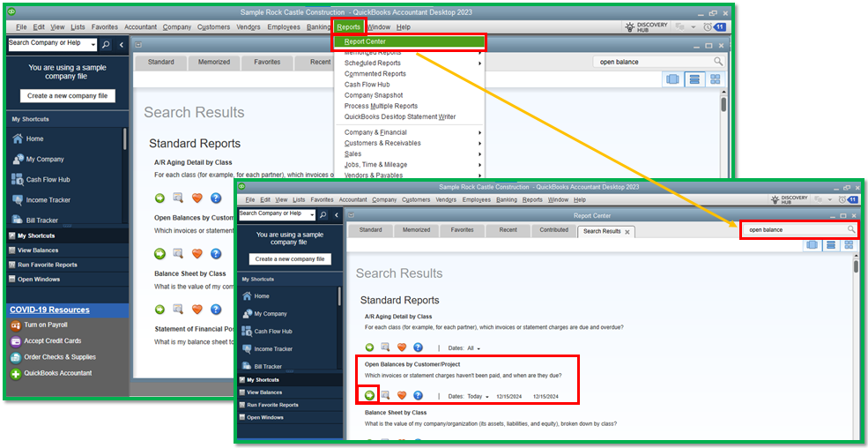The image size is (868, 448).
Task: Switch to Memorized tab in back window
Action: tap(214, 62)
